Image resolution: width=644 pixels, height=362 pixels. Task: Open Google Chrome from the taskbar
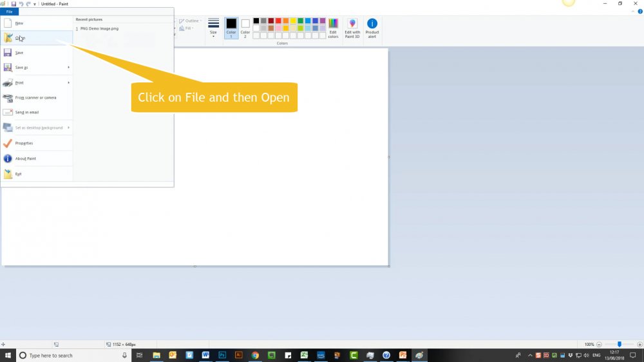click(255, 356)
